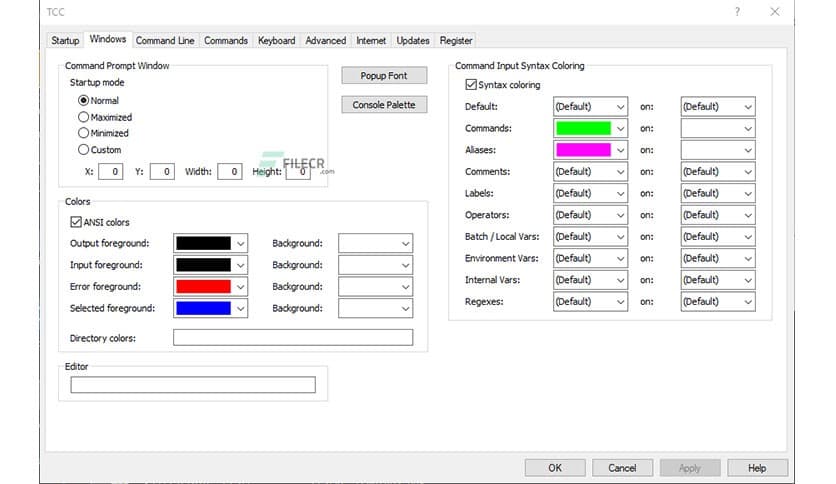836x484 pixels.
Task: Disable the Syntax coloring checkbox
Action: (x=471, y=85)
